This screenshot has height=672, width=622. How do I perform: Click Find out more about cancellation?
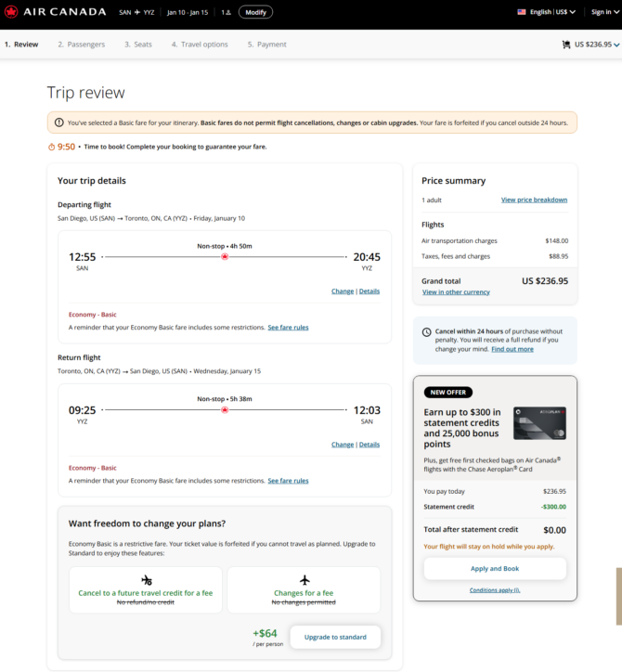[512, 349]
